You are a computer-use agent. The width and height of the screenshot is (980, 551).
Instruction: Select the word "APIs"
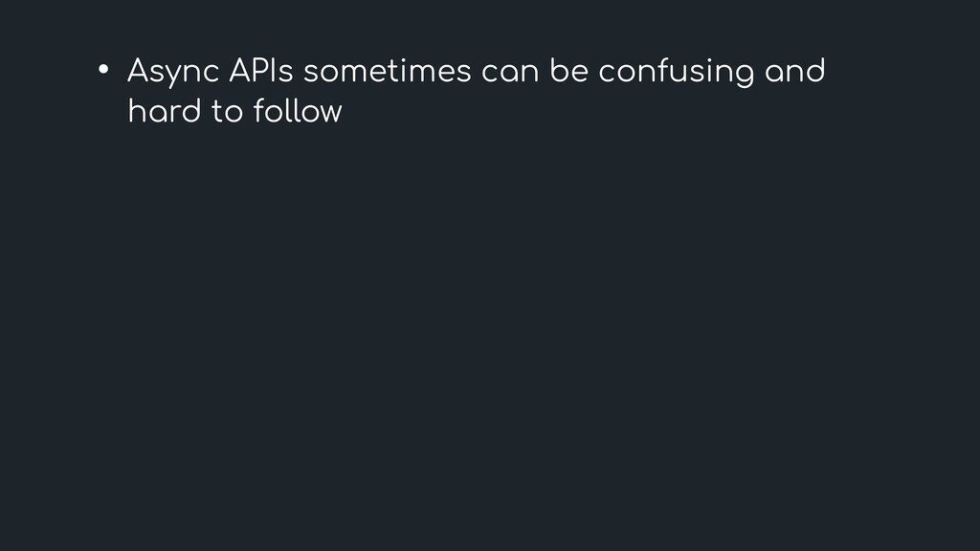[x=260, y=70]
